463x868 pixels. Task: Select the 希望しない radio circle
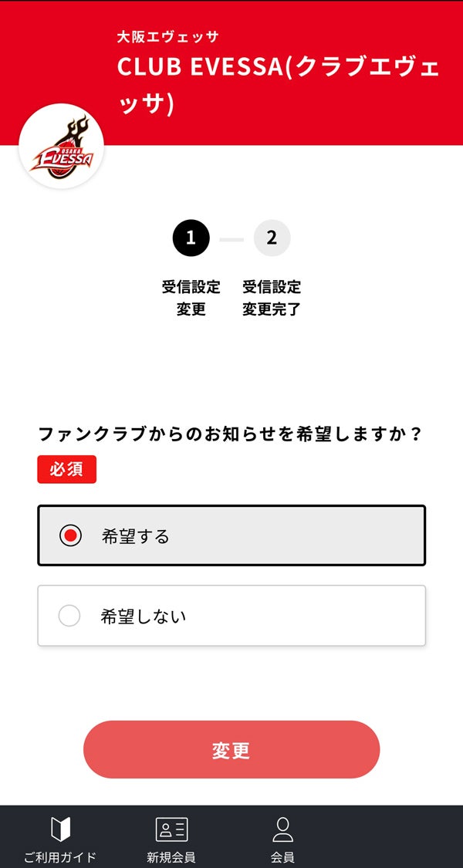pos(69,616)
